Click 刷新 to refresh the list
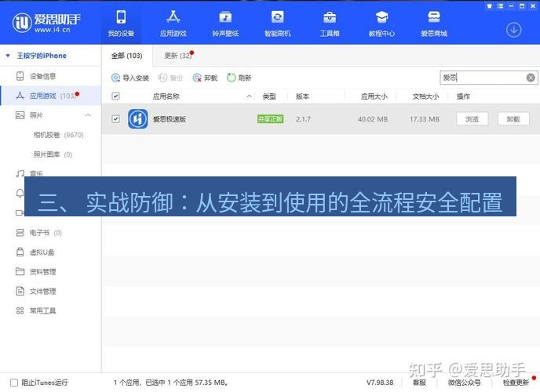Image resolution: width=540 pixels, height=392 pixels. [x=239, y=78]
